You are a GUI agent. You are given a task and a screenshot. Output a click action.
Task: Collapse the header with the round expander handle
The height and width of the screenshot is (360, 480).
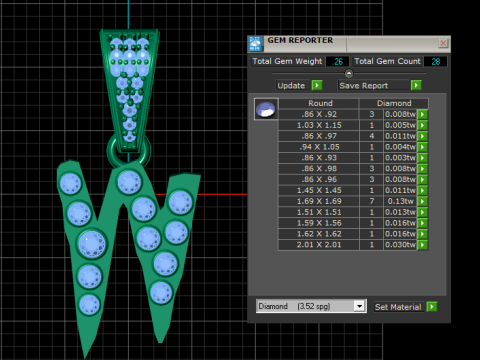(x=349, y=73)
